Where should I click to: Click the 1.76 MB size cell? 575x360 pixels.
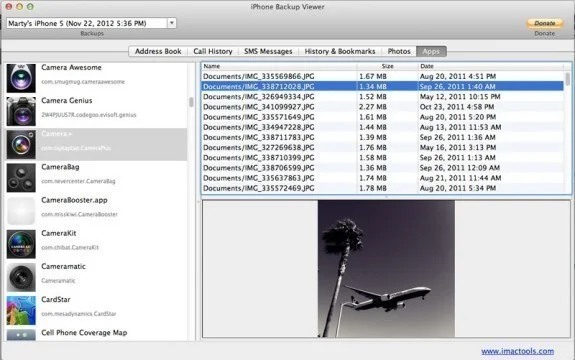373,147
